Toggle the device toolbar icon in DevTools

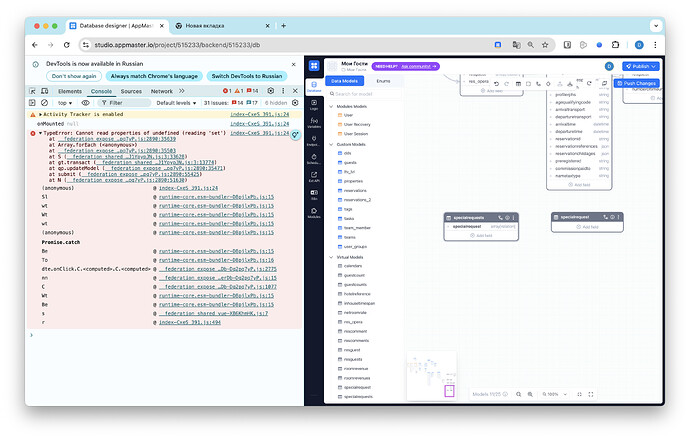coord(44,91)
